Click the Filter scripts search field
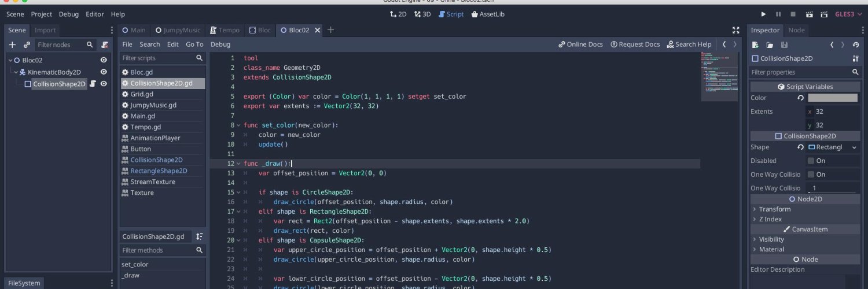The height and width of the screenshot is (289, 868). tap(163, 58)
